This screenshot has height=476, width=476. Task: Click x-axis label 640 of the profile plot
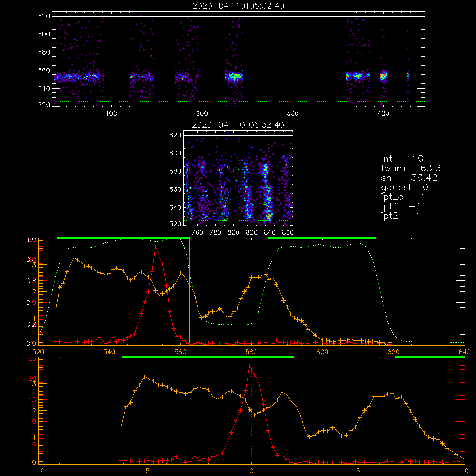(465, 352)
